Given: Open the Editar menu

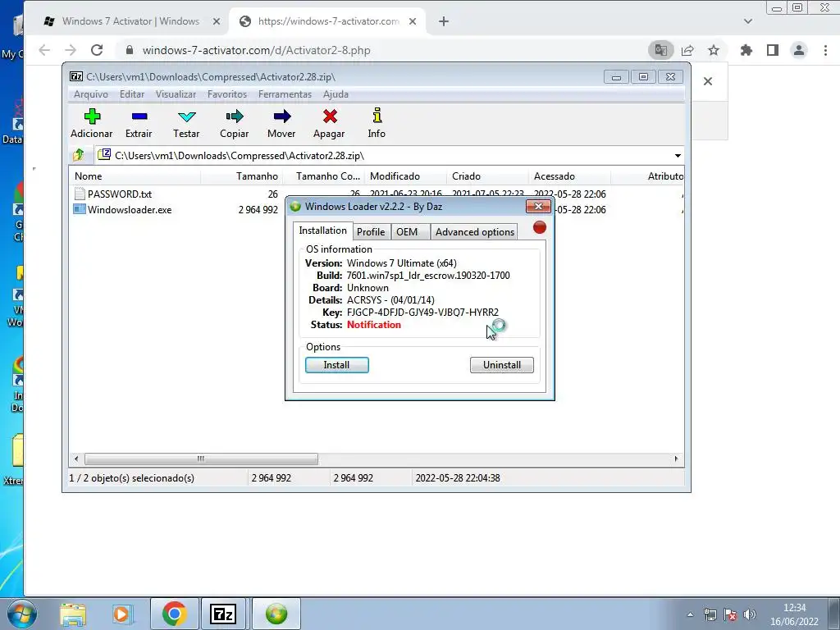Looking at the screenshot, I should [132, 94].
